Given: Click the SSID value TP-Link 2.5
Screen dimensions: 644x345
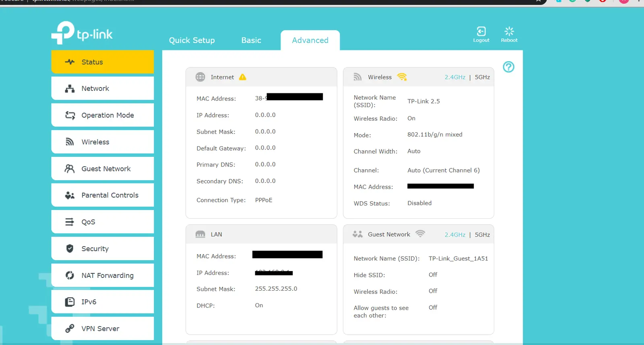Looking at the screenshot, I should (x=423, y=101).
